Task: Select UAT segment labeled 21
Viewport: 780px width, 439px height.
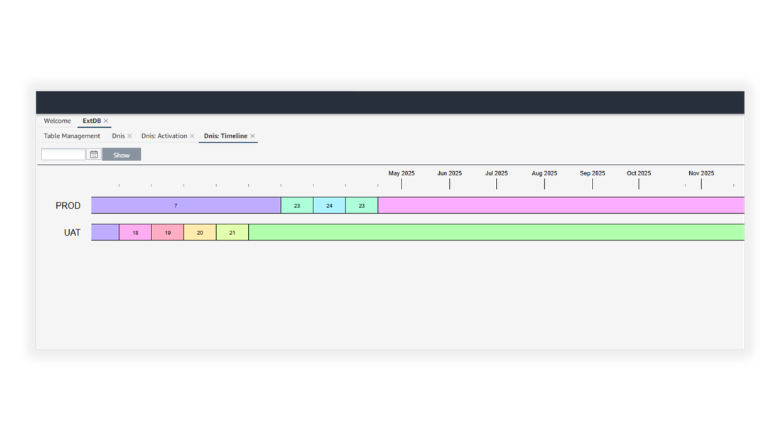Action: (x=232, y=232)
